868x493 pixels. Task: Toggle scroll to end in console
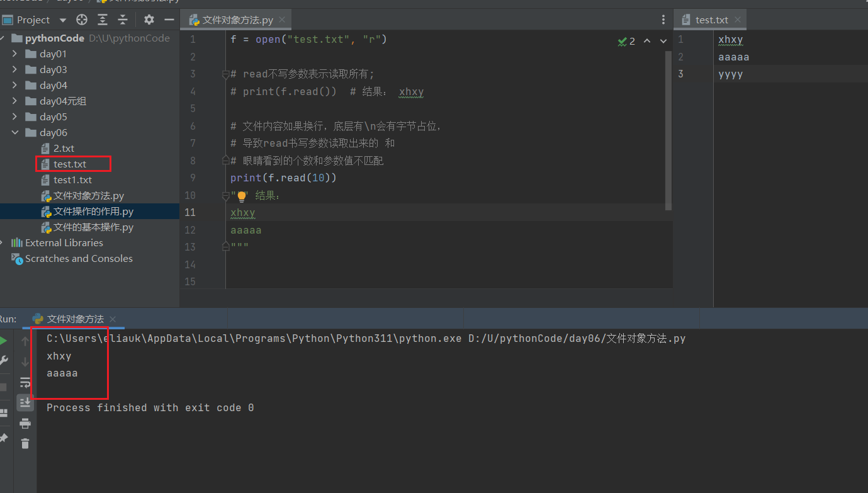click(25, 402)
